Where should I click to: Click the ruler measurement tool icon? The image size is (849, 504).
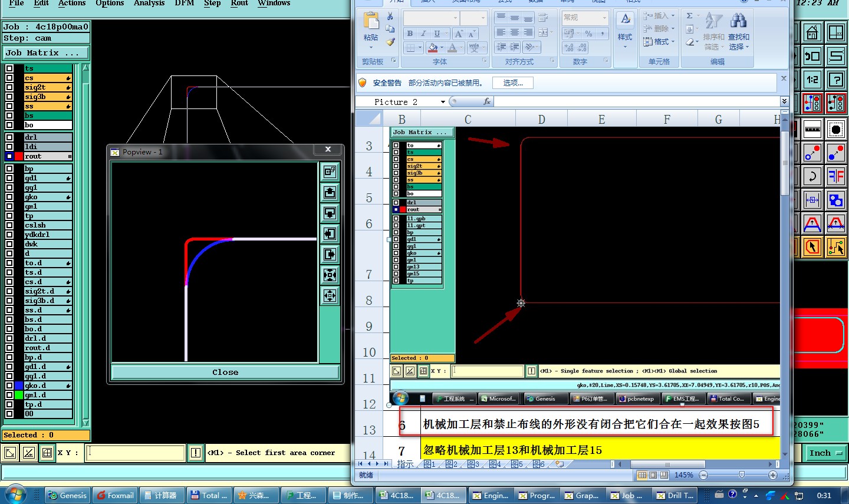pyautogui.click(x=812, y=129)
